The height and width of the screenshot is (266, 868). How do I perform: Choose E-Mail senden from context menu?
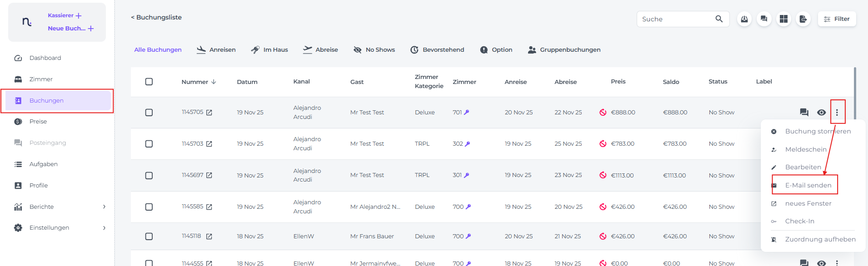tap(808, 185)
